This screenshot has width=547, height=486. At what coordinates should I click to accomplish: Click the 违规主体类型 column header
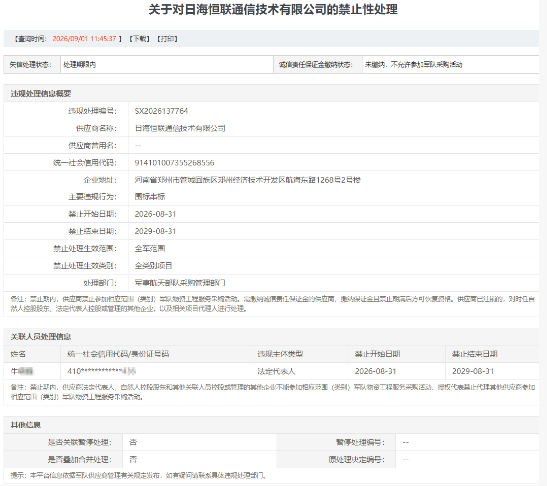click(x=280, y=354)
